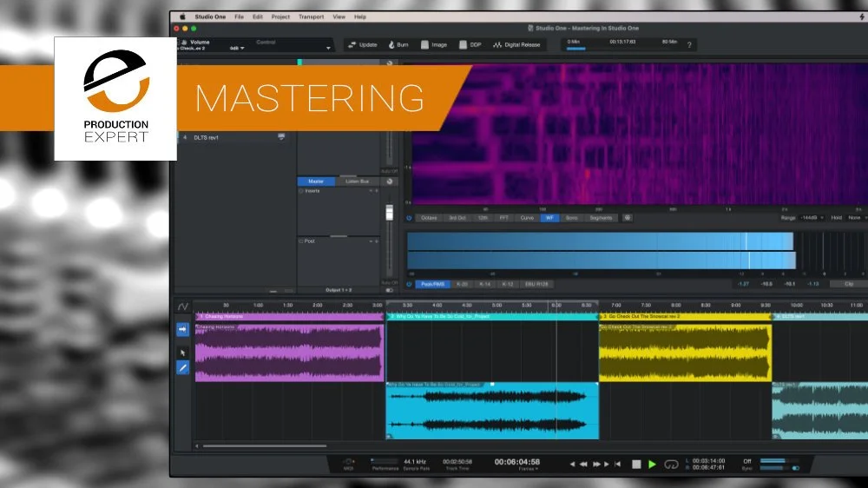Click the blue arrow tool button beside the track lane
The width and height of the screenshot is (868, 488).
(182, 329)
